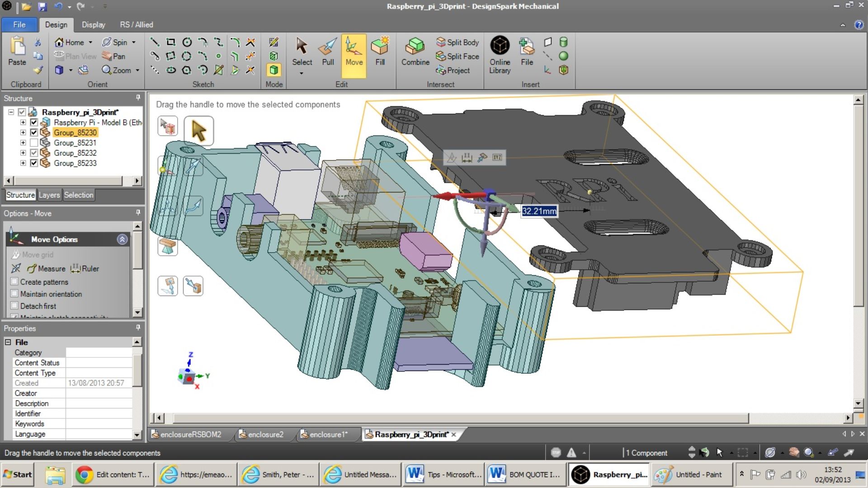Enable Maintain orientation in Move Options

[14, 294]
